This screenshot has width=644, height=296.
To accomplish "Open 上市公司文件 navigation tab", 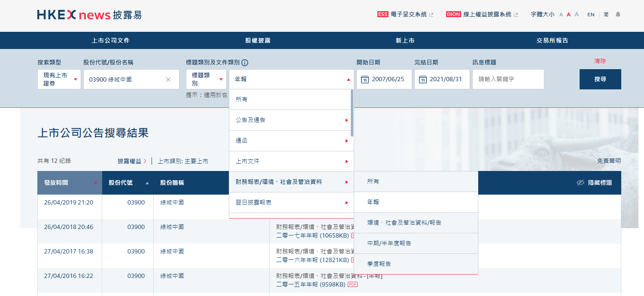I will [110, 40].
